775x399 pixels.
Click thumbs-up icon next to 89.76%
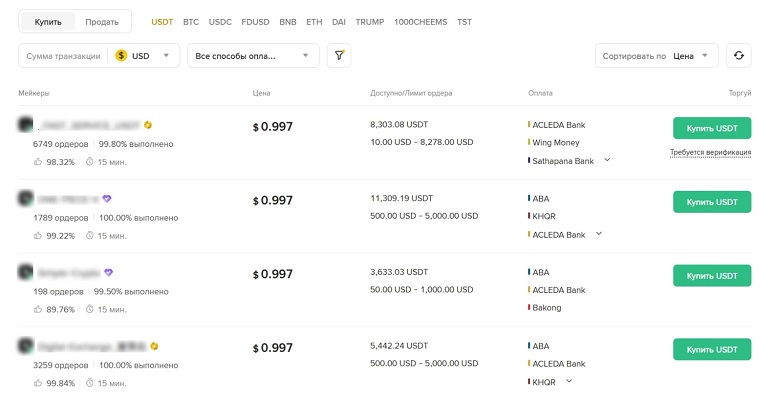pos(38,309)
